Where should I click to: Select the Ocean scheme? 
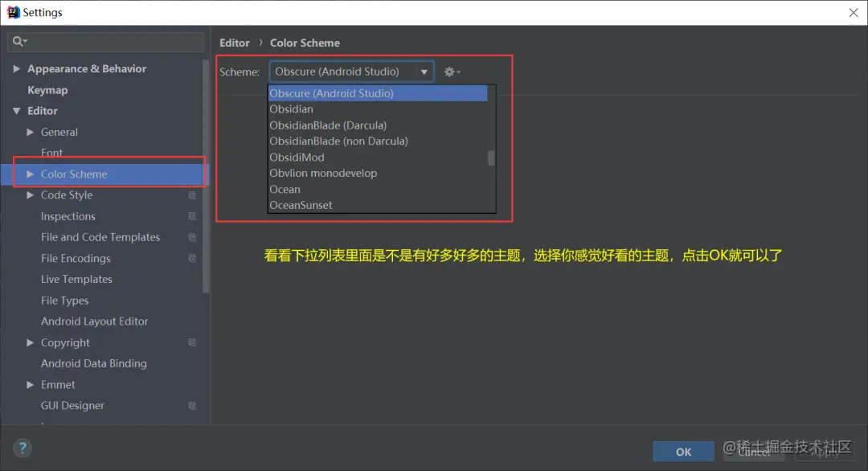(378, 190)
